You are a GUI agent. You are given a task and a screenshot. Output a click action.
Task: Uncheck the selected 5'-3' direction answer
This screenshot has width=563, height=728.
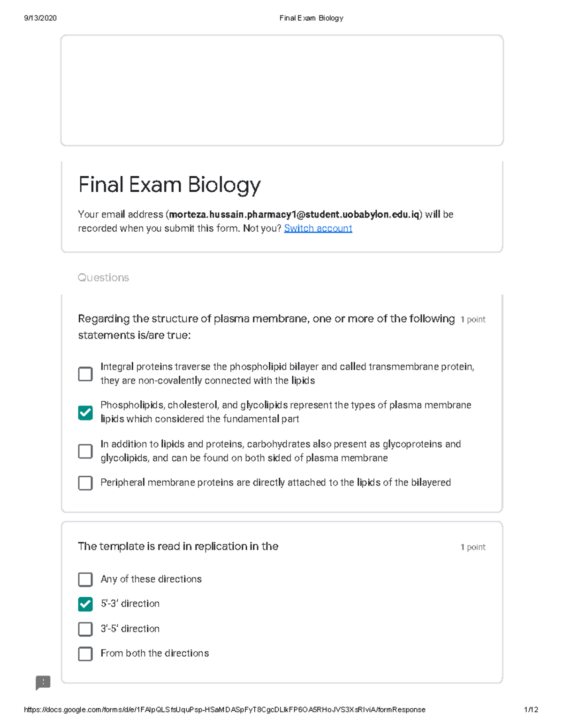(x=85, y=604)
